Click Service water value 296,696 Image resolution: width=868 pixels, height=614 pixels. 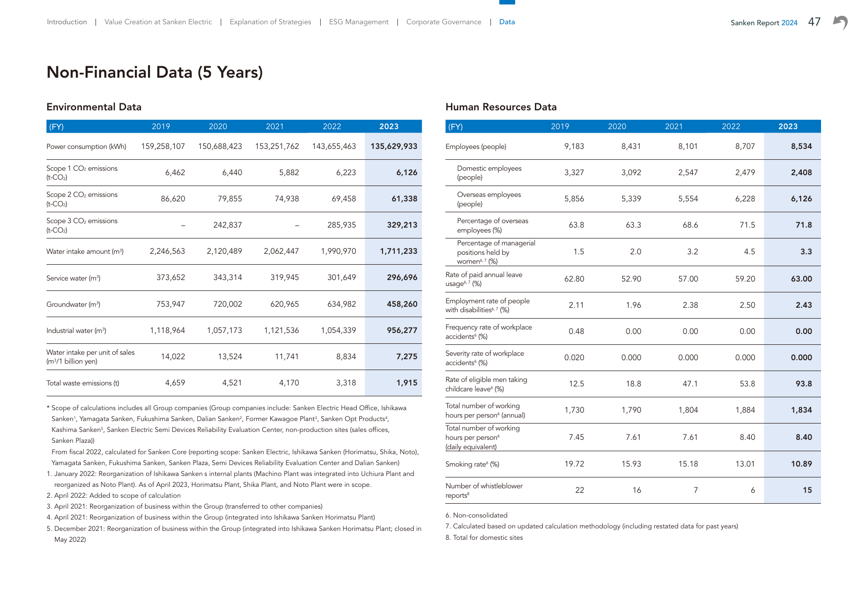402,278
